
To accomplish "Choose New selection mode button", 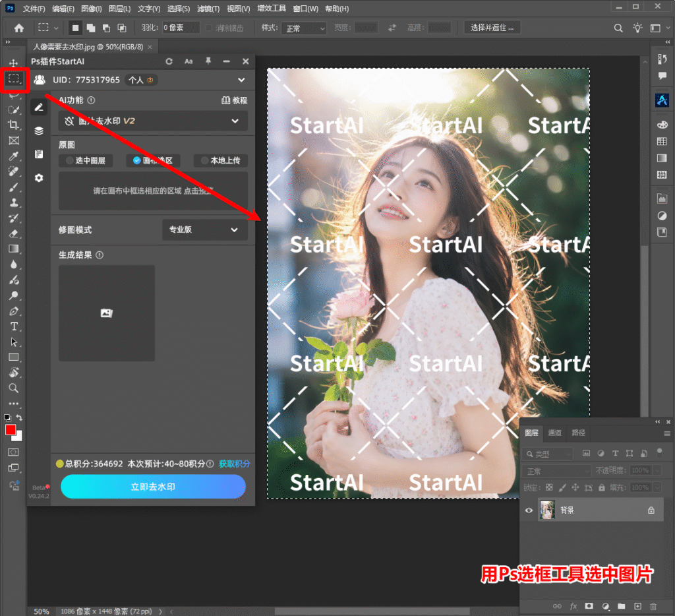I will (x=75, y=28).
